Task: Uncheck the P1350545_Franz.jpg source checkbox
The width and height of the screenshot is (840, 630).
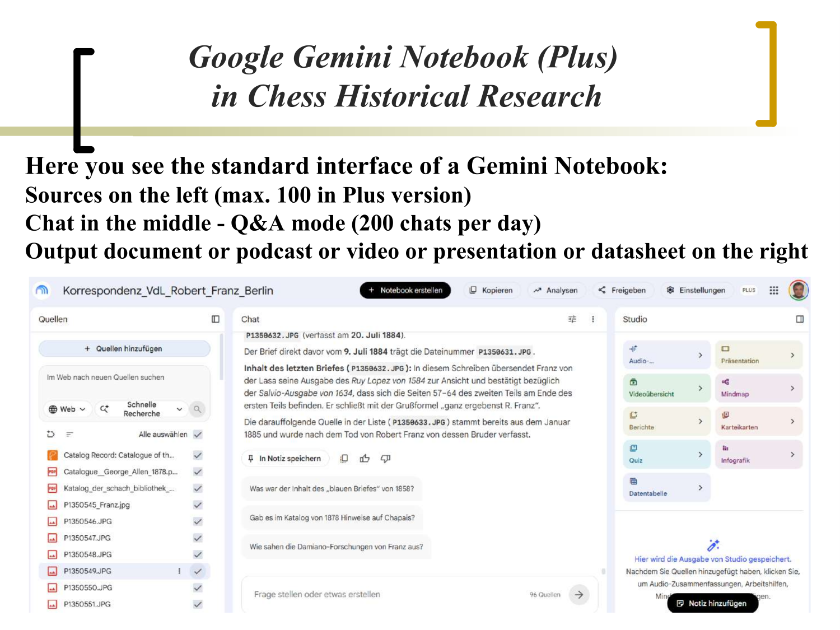Action: pyautogui.click(x=198, y=505)
